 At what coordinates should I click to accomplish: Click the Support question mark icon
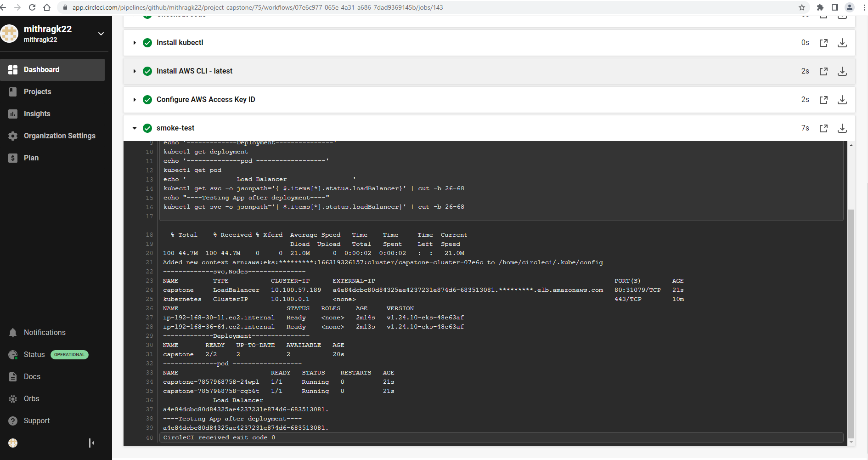tap(13, 421)
